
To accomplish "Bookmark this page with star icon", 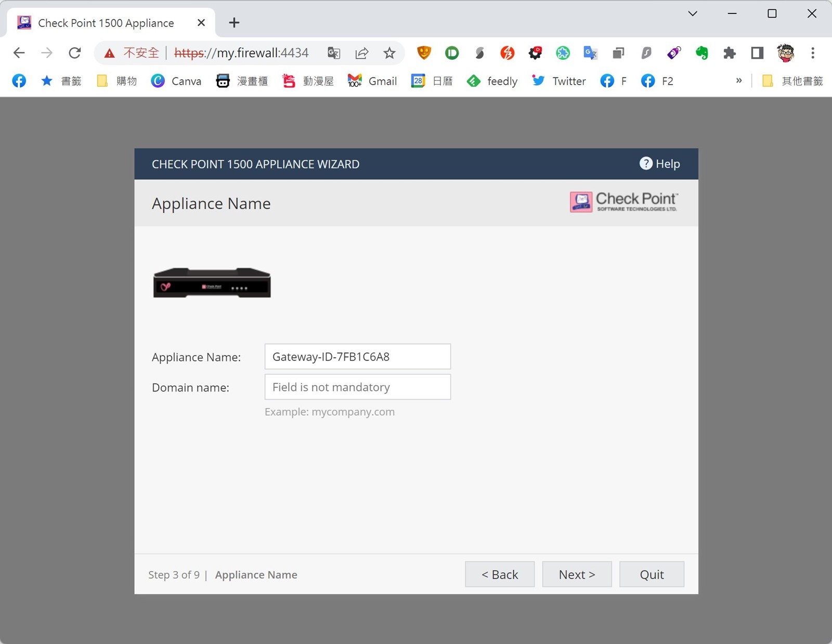I will point(389,53).
